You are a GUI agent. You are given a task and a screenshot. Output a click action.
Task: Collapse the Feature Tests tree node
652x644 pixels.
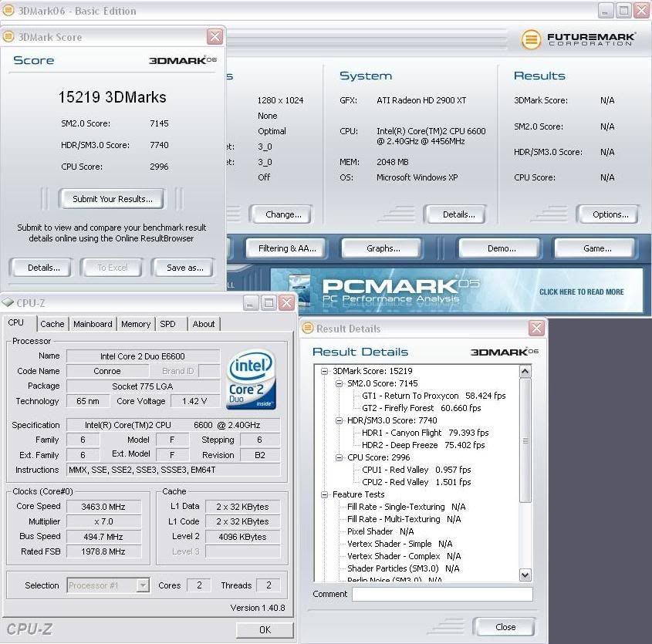coord(324,494)
